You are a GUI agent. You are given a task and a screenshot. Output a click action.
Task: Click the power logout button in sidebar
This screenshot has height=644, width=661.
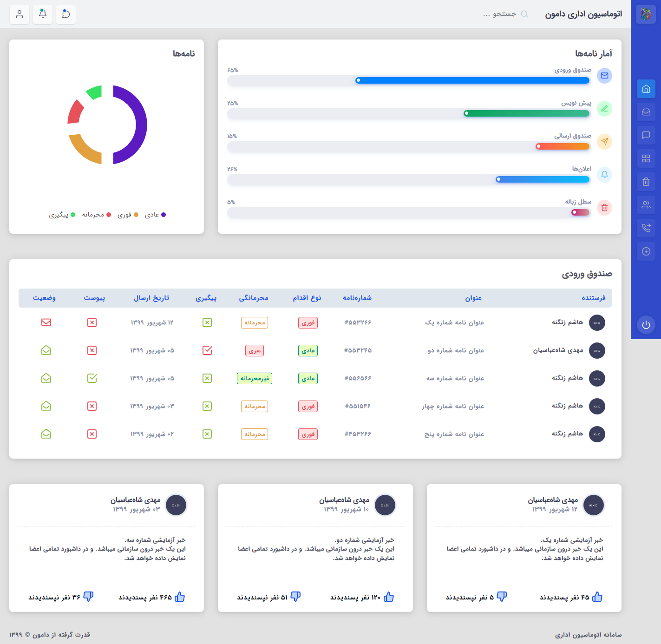click(646, 325)
